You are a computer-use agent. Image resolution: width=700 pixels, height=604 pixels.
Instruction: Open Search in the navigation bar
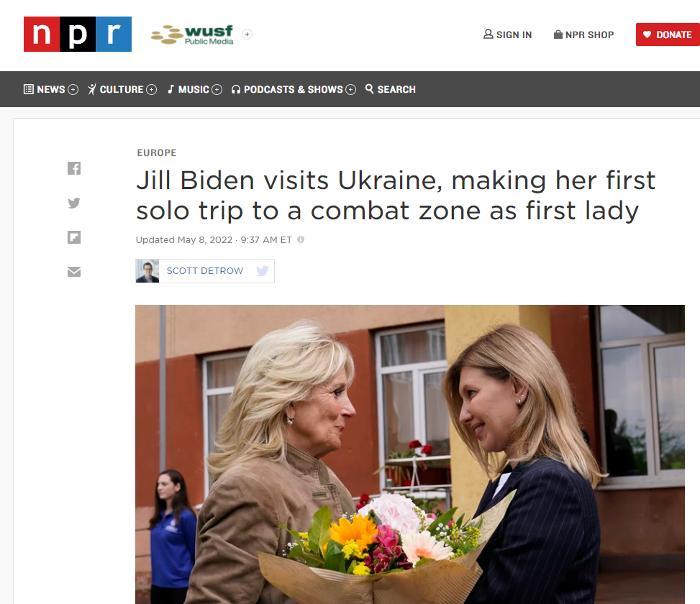click(x=390, y=89)
